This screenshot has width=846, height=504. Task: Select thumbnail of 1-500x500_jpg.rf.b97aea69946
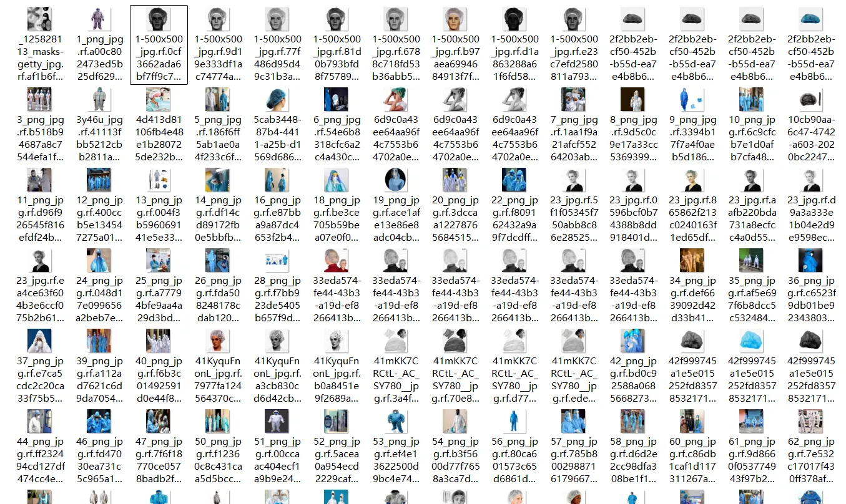(456, 19)
